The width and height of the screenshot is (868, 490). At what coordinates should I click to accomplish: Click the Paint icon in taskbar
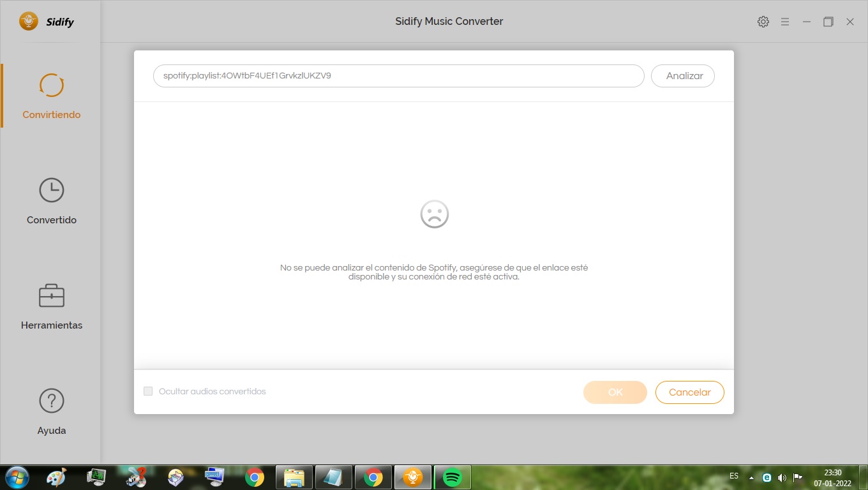click(56, 477)
